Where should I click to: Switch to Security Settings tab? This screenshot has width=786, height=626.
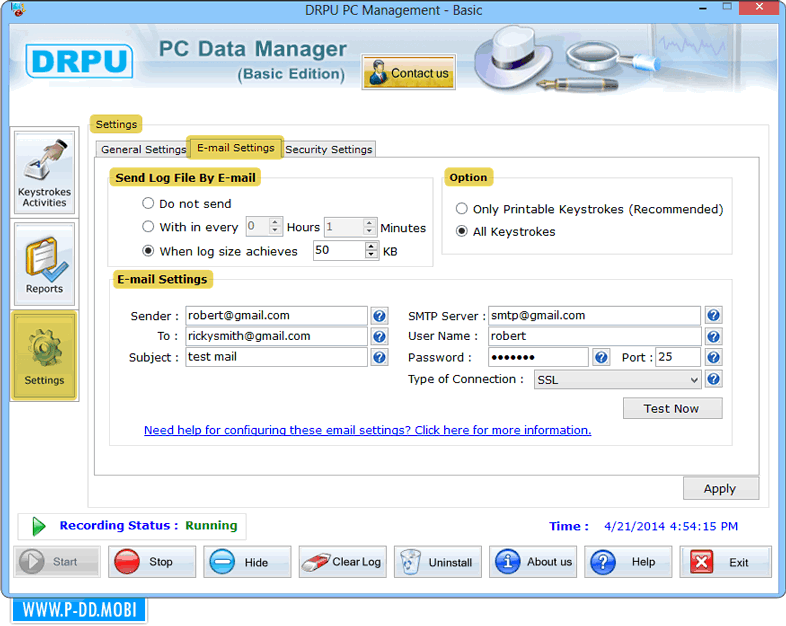tap(329, 149)
